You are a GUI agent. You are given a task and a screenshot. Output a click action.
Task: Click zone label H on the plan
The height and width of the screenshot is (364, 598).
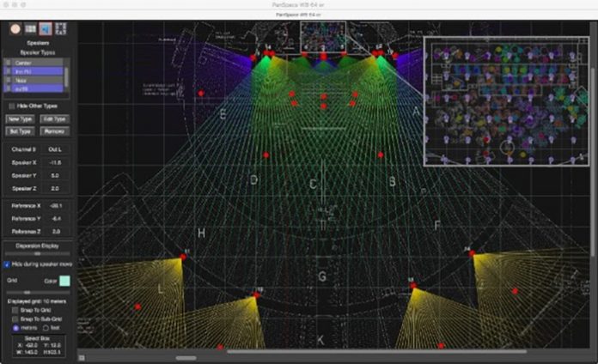pos(201,233)
